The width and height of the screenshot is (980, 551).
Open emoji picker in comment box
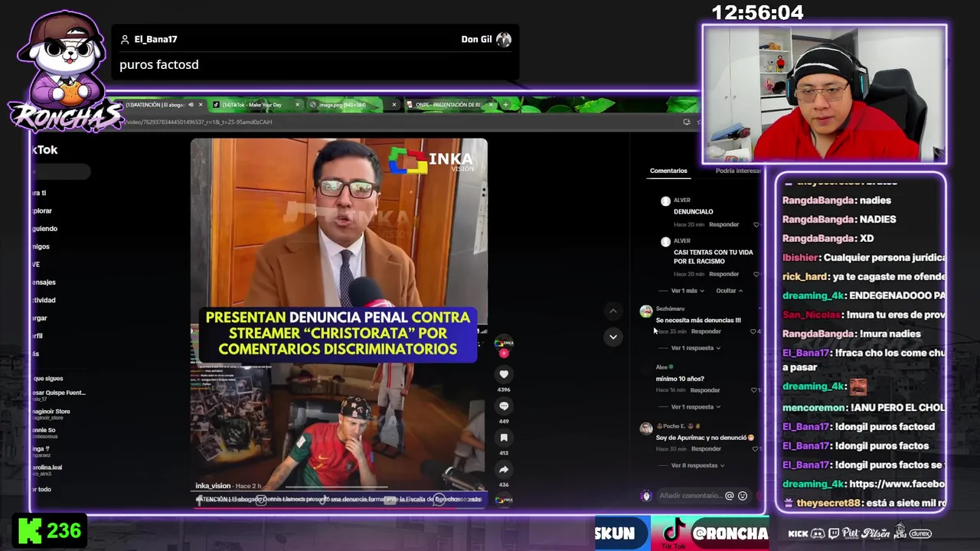click(742, 496)
